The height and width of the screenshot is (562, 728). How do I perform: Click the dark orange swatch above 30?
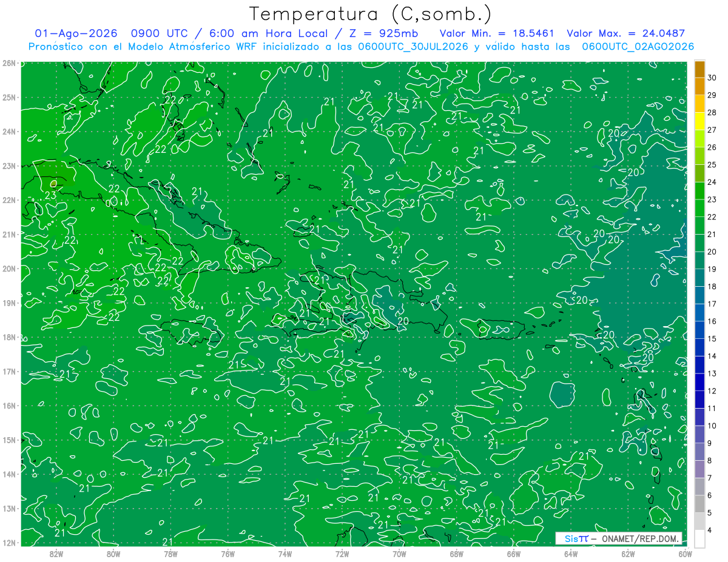tap(699, 69)
